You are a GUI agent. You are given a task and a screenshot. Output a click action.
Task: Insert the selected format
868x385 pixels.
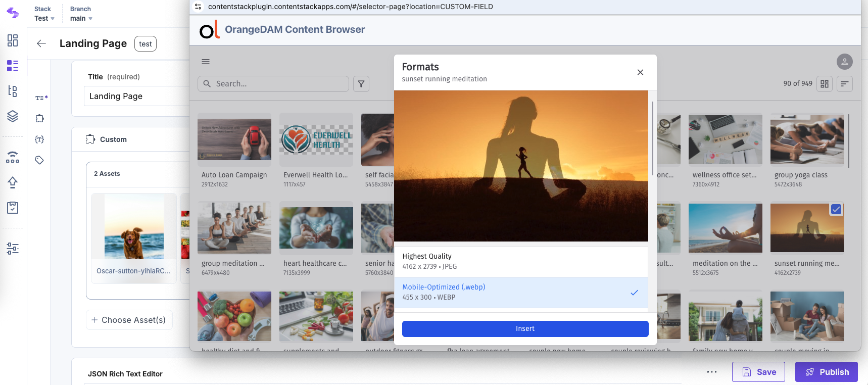point(525,329)
